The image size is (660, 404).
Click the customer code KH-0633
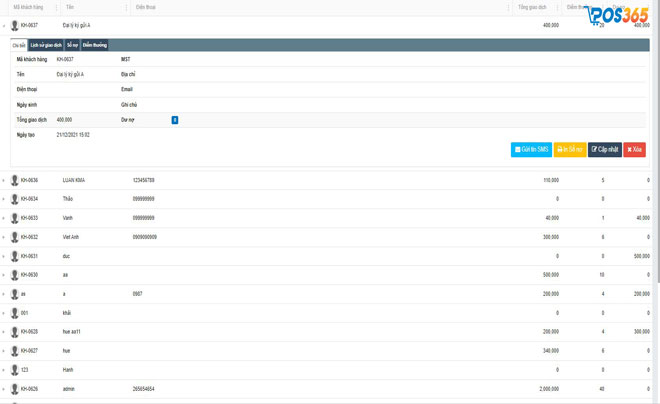click(x=29, y=218)
